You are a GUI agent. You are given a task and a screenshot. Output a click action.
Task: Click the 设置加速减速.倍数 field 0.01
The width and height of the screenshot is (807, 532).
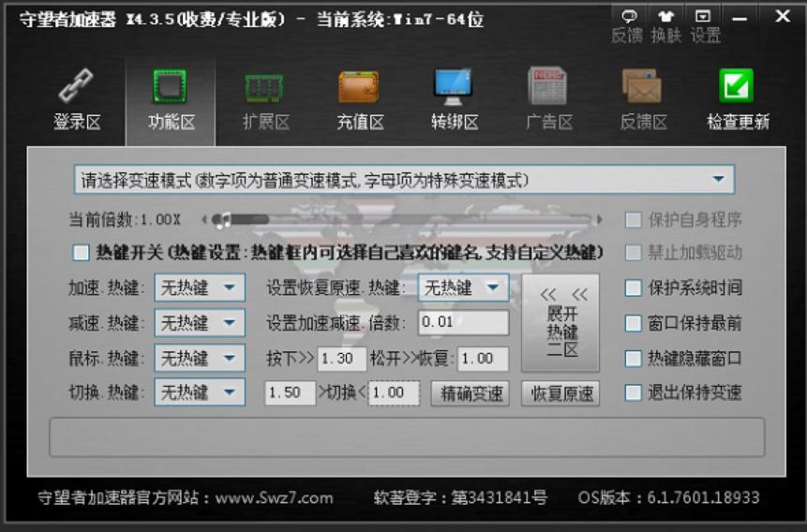464,322
